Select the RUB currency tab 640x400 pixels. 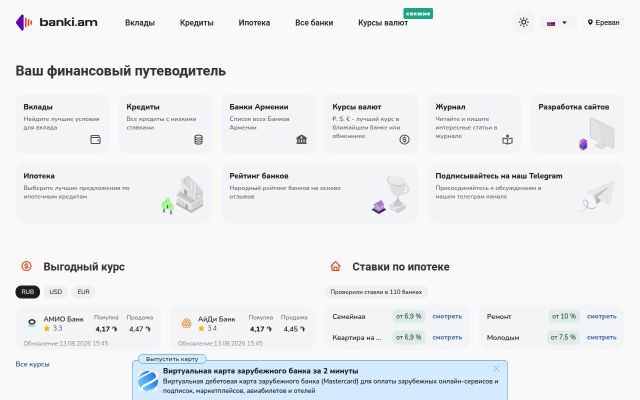coord(28,292)
